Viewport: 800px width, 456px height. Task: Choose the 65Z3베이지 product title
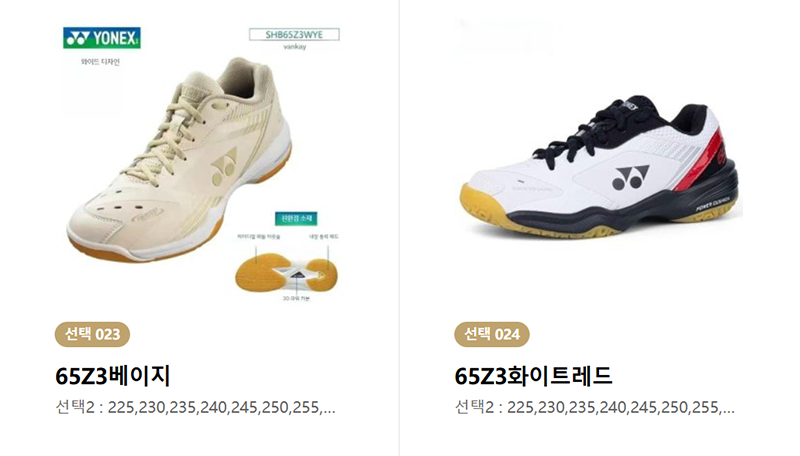[x=113, y=376]
